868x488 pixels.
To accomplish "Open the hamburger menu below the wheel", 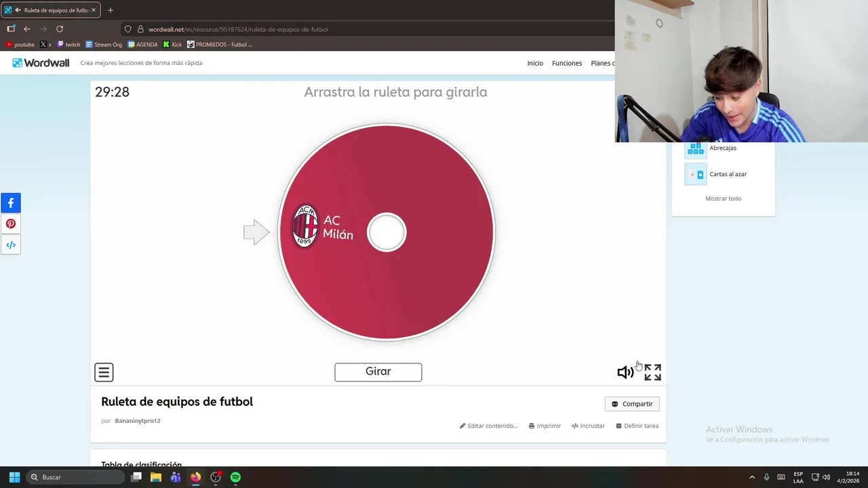I will [x=104, y=372].
